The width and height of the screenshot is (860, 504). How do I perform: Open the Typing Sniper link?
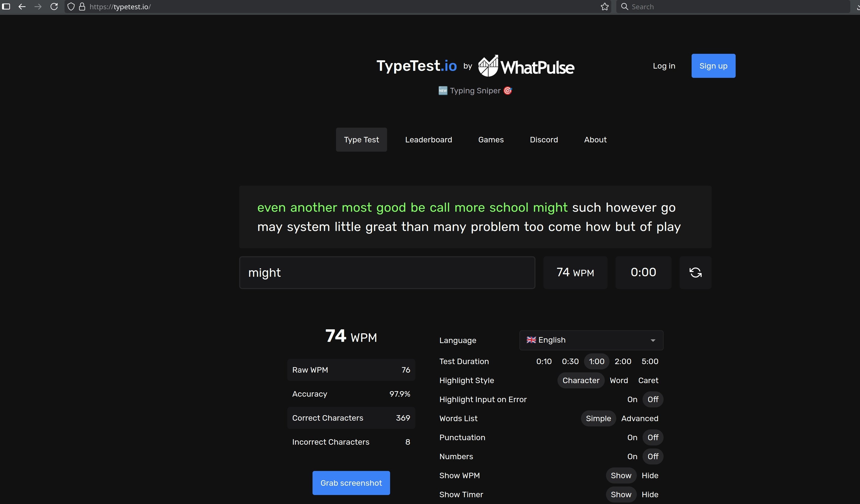(x=475, y=91)
